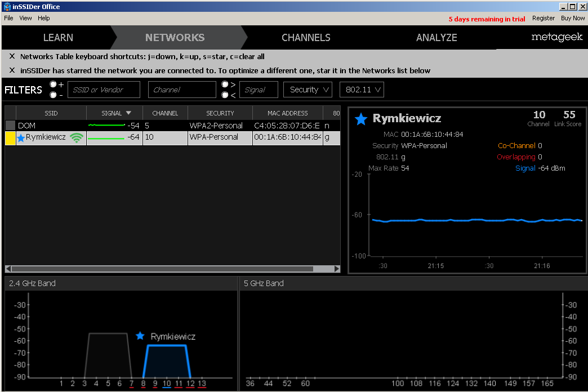Switch to the LEARN tab
This screenshot has height=392, width=588.
coord(58,38)
